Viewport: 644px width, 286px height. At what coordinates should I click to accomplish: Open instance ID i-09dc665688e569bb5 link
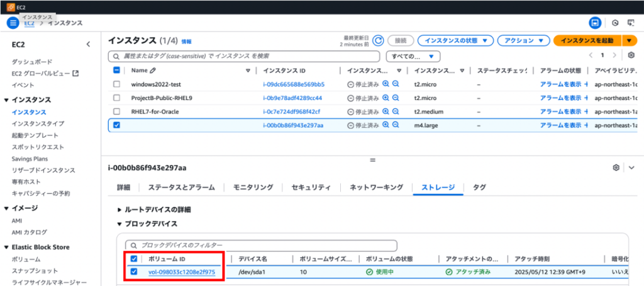point(294,84)
